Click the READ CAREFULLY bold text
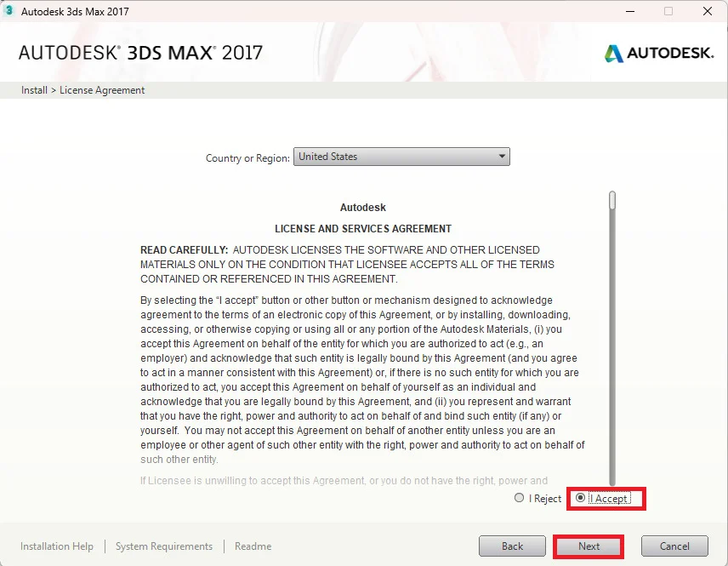728x566 pixels. (184, 250)
